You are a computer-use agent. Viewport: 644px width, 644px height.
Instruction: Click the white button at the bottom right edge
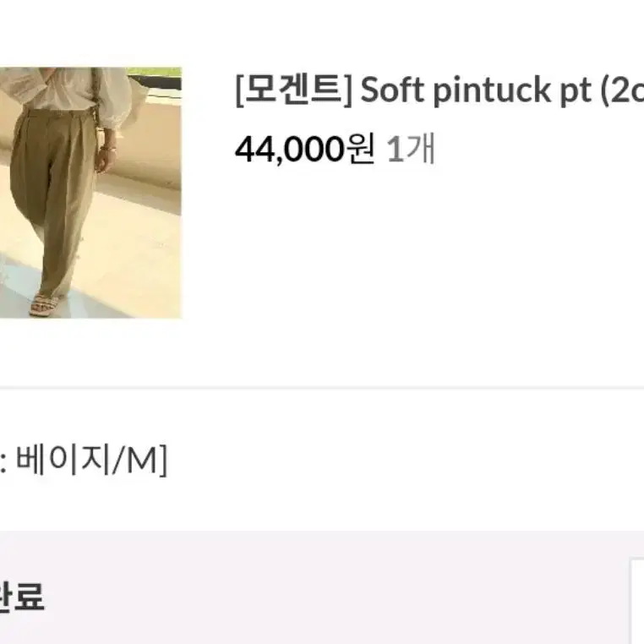pos(637,601)
